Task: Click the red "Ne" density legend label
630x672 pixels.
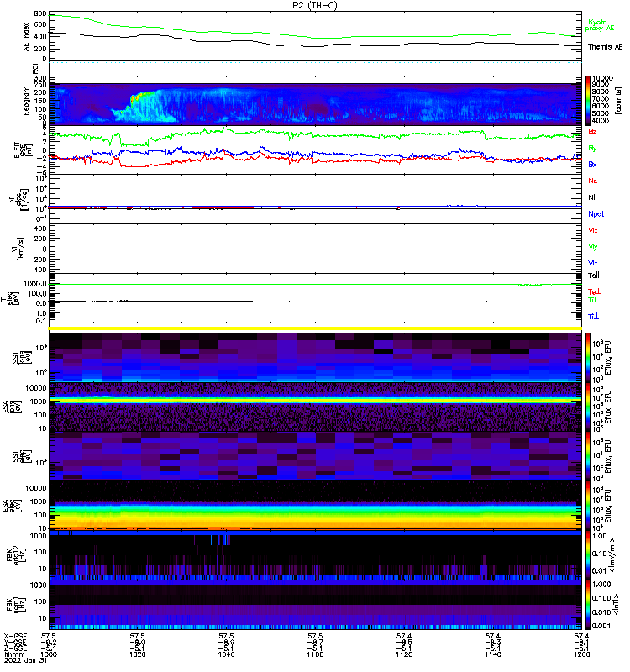Action: pos(592,181)
